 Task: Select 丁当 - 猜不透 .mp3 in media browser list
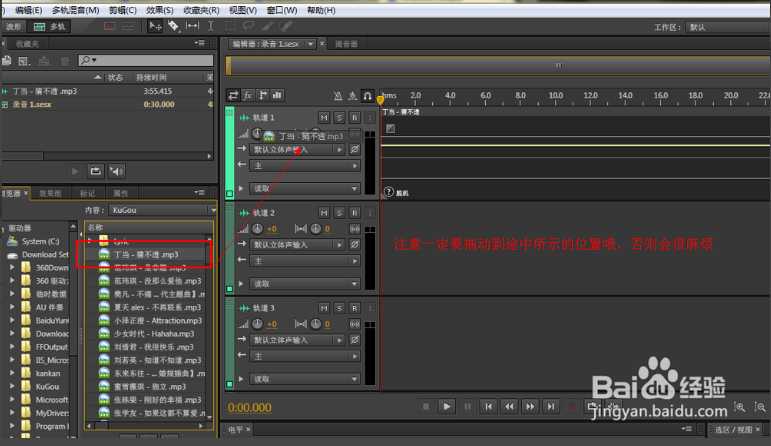tap(146, 254)
